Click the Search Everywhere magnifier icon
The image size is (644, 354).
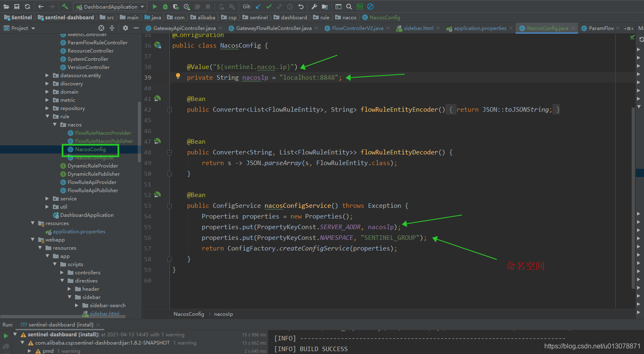pos(349,7)
